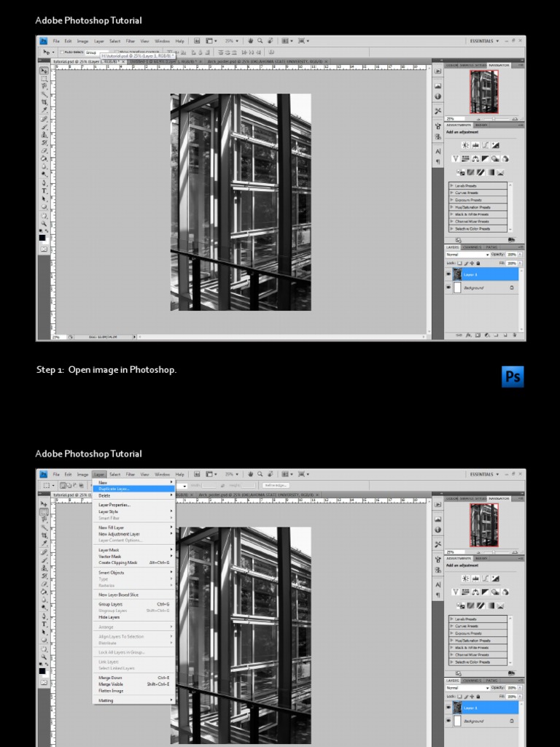Image resolution: width=560 pixels, height=747 pixels.
Task: Toggle visibility of the Background layer in the upper Layers panel
Action: point(448,288)
